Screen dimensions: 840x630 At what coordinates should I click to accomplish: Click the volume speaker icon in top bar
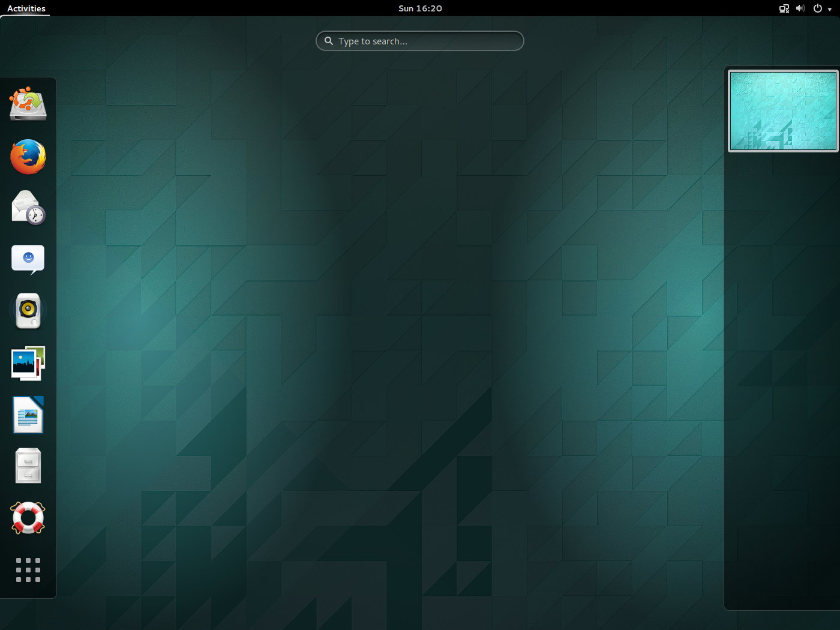click(x=800, y=8)
